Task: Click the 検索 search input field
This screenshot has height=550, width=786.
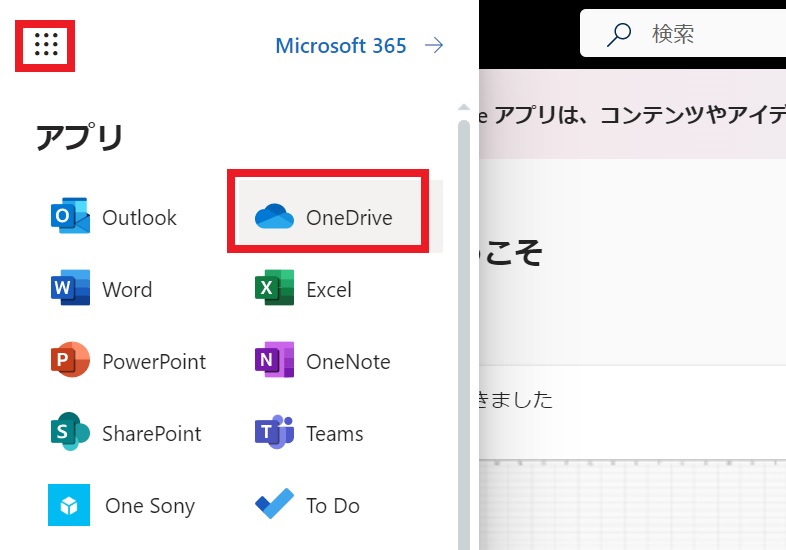Action: pyautogui.click(x=683, y=34)
